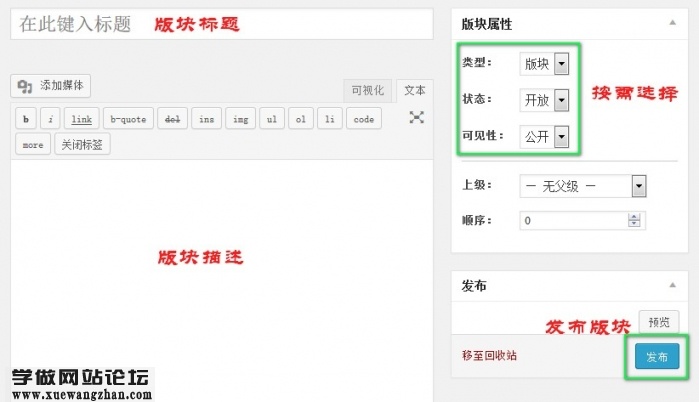Click the 预览 preview button
The width and height of the screenshot is (699, 402).
click(659, 322)
